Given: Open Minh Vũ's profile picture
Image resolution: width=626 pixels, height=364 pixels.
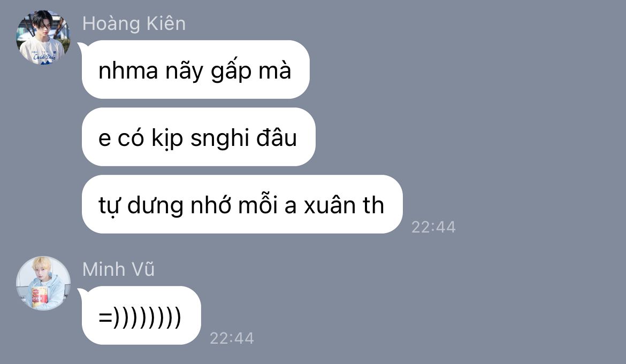Looking at the screenshot, I should click(x=43, y=283).
